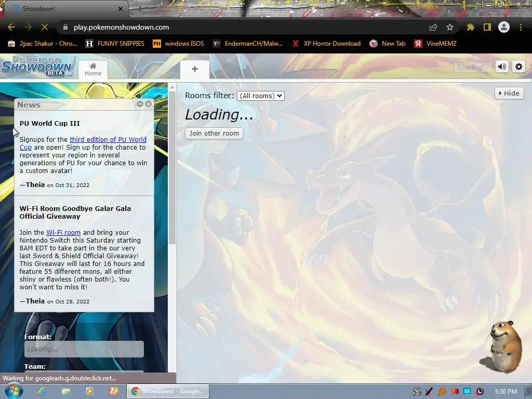Open the UC Browser squirrel taskbar icon
This screenshot has width=532, height=399.
114,391
